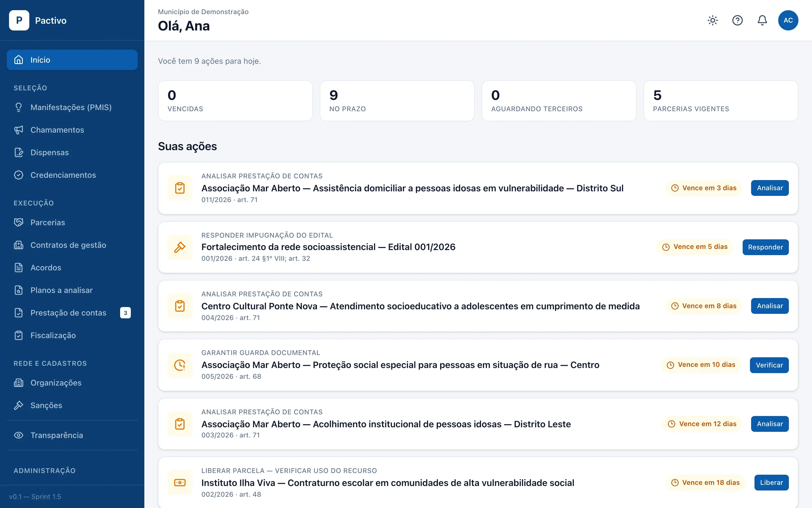The height and width of the screenshot is (508, 812).
Task: Open Parcerias in the sidebar
Action: tap(72, 222)
